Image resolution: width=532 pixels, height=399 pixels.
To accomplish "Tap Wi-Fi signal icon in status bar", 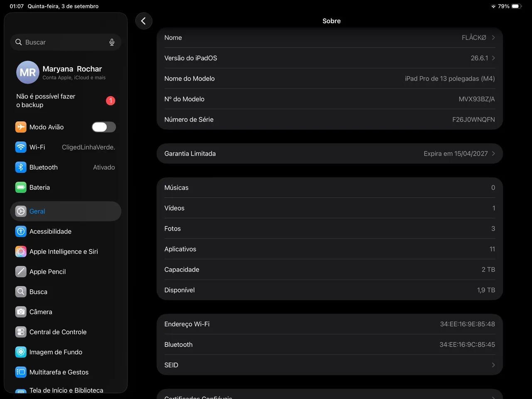I will click(493, 6).
